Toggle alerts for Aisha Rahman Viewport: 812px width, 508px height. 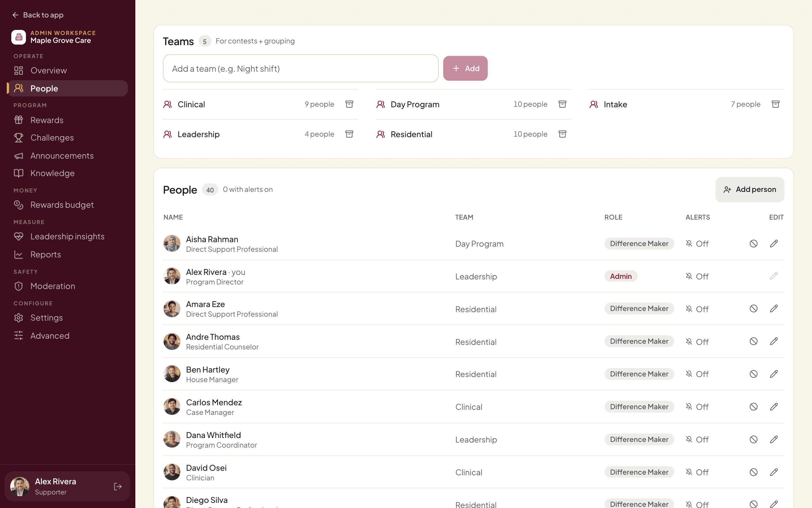coord(697,244)
